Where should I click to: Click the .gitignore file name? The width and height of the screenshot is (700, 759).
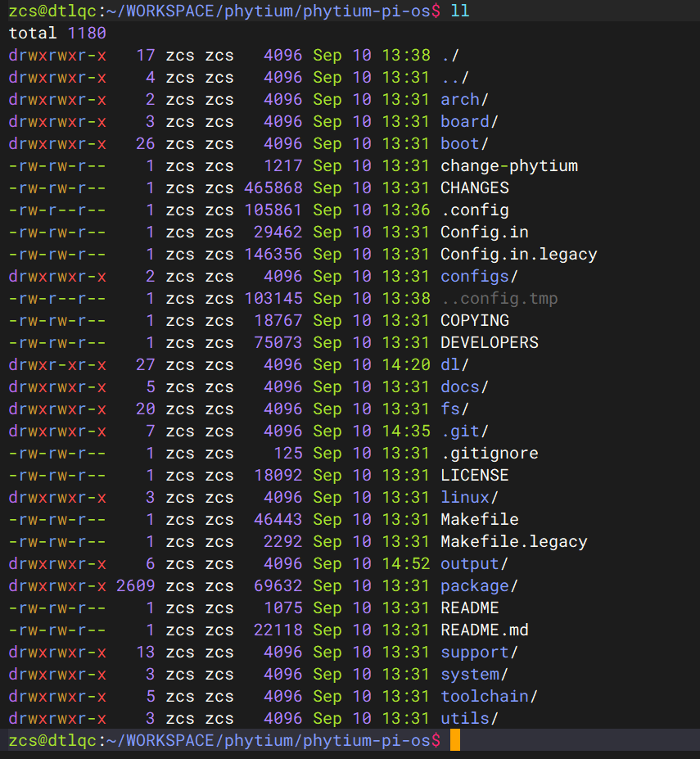point(489,453)
